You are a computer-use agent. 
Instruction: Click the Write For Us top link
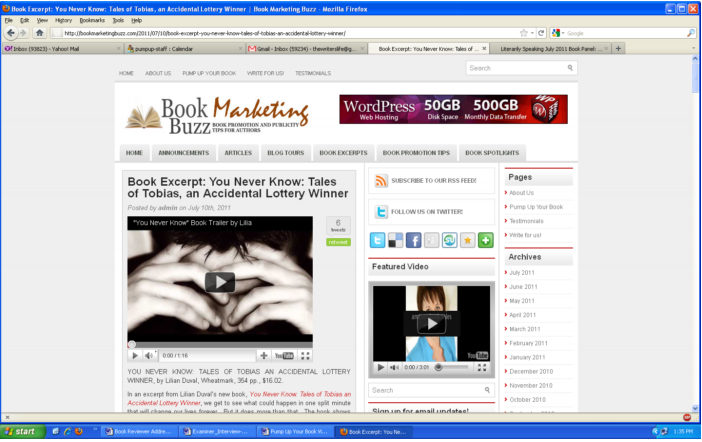(x=265, y=73)
